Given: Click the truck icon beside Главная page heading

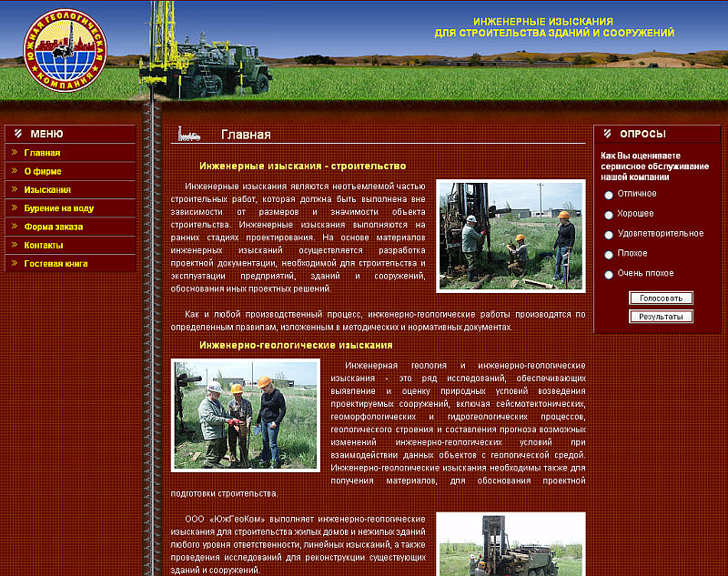Looking at the screenshot, I should (191, 134).
